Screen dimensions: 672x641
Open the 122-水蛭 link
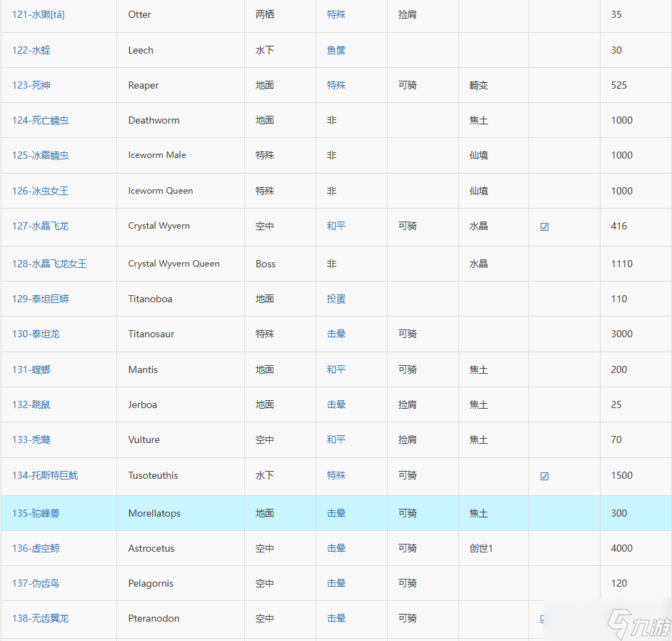pyautogui.click(x=31, y=50)
